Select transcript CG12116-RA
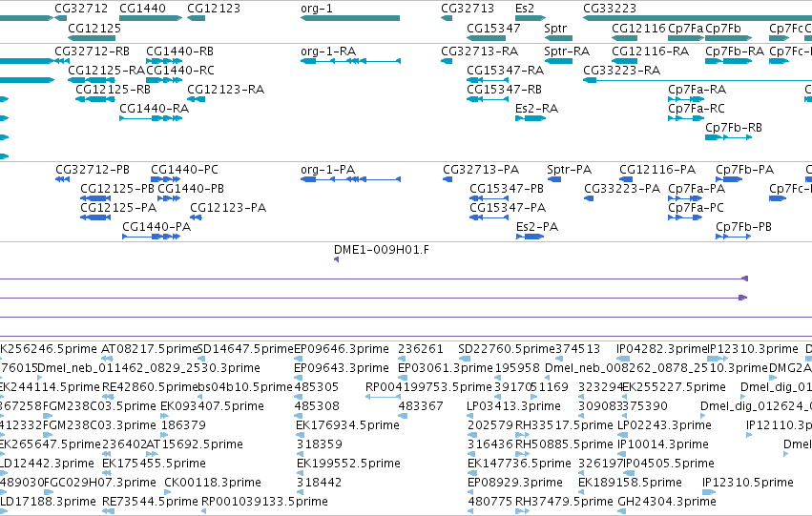This screenshot has width=812, height=516. pyautogui.click(x=650, y=52)
